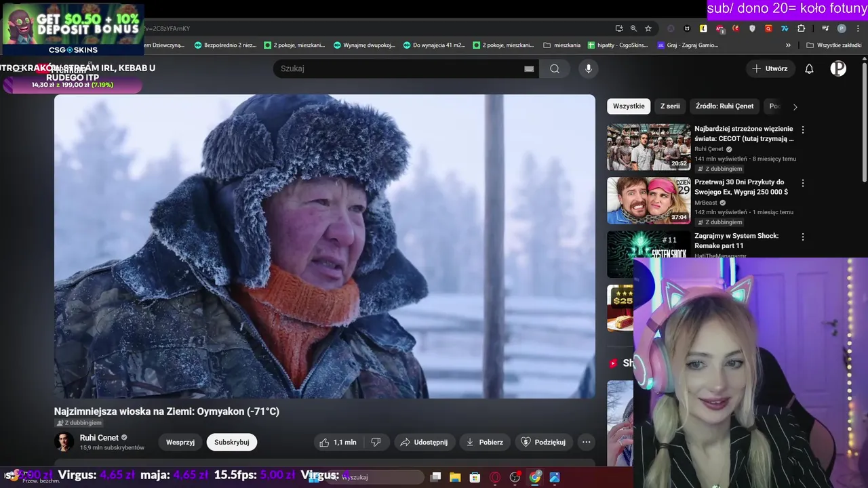Show more filter chips with right chevron
The image size is (868, 488).
coord(795,106)
